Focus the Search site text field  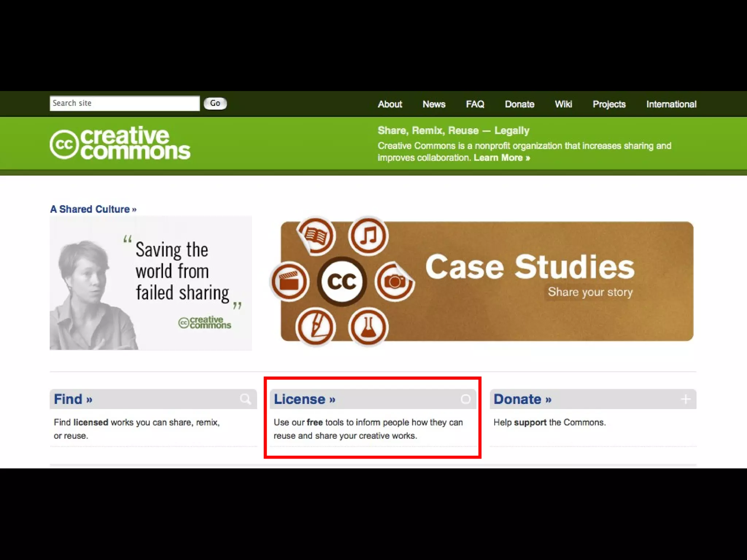click(124, 104)
